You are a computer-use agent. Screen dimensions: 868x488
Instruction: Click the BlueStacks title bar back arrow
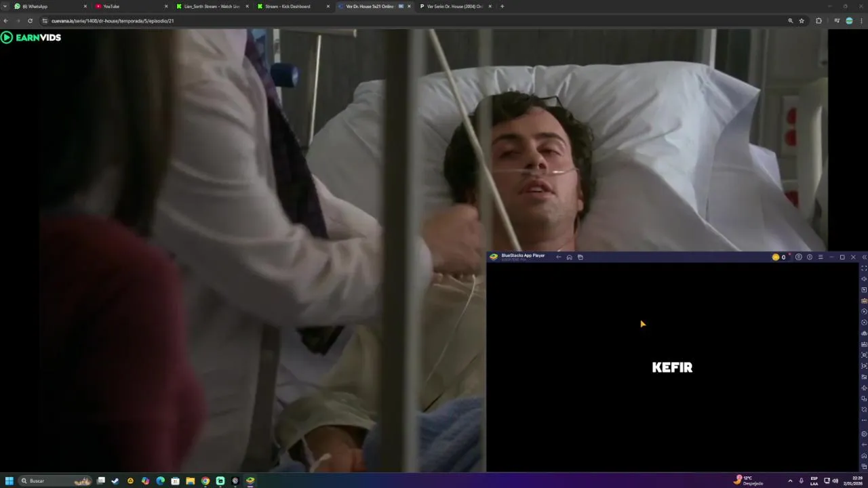pos(558,257)
